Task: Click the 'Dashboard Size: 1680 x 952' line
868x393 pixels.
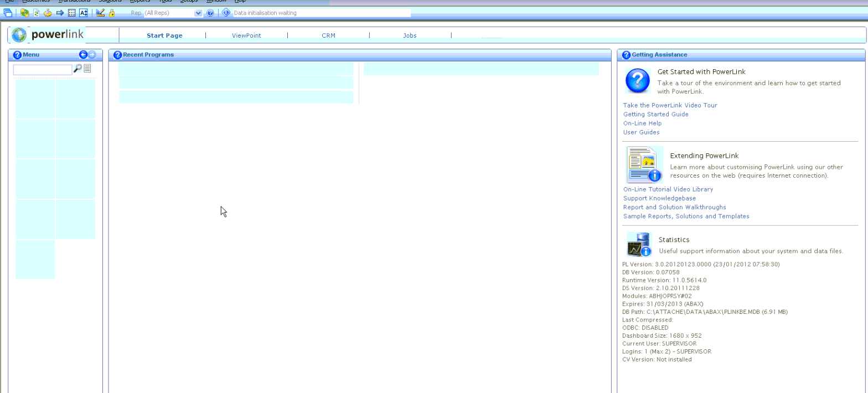Action: point(662,335)
